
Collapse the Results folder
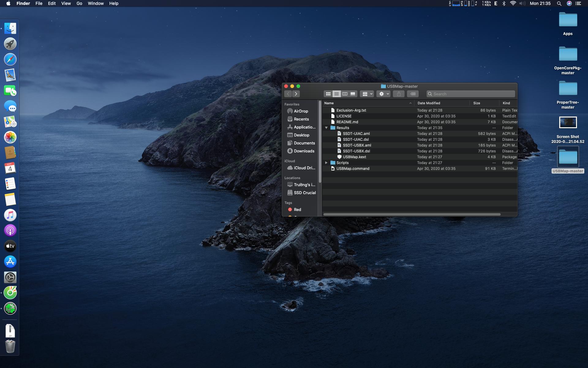click(326, 128)
